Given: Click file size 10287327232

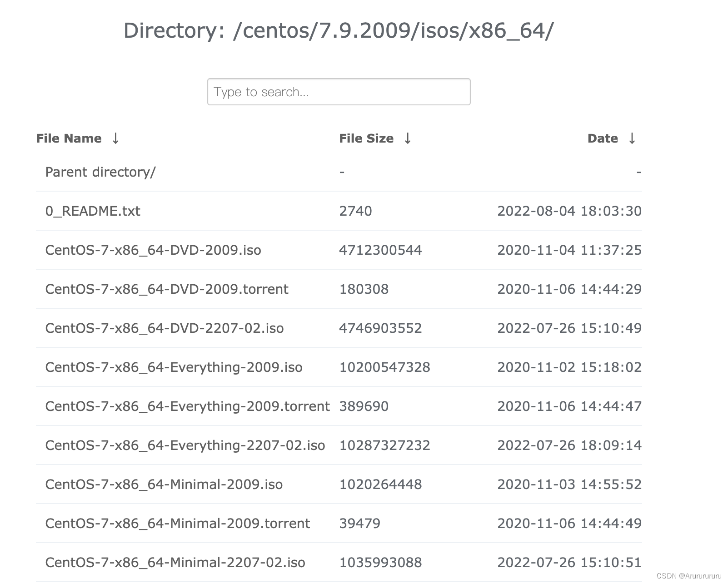Looking at the screenshot, I should (384, 445).
